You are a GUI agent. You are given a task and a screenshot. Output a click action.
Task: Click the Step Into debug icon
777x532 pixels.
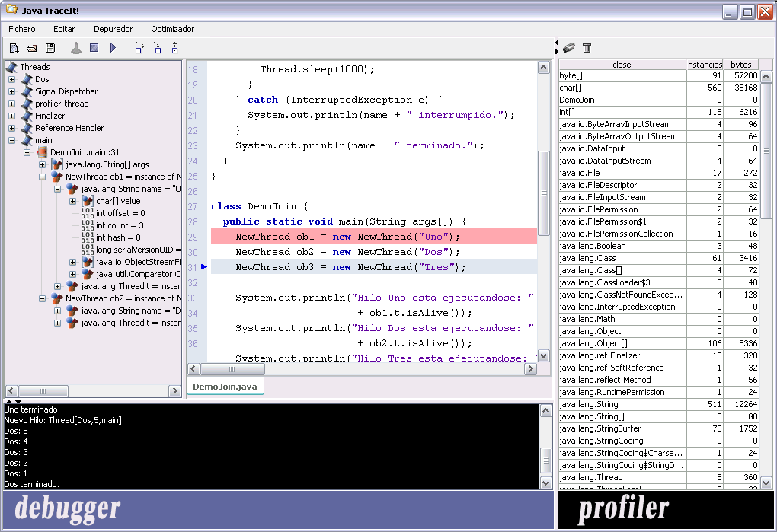(158, 49)
